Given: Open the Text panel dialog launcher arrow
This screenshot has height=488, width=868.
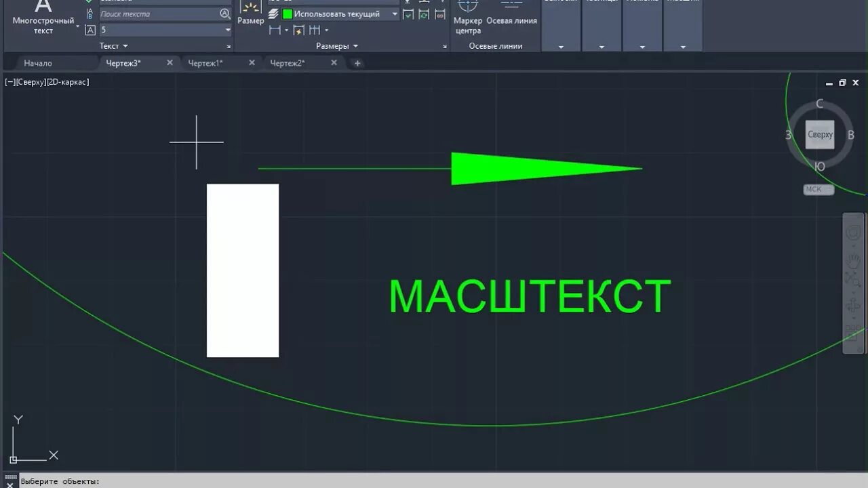Looking at the screenshot, I should (229, 47).
